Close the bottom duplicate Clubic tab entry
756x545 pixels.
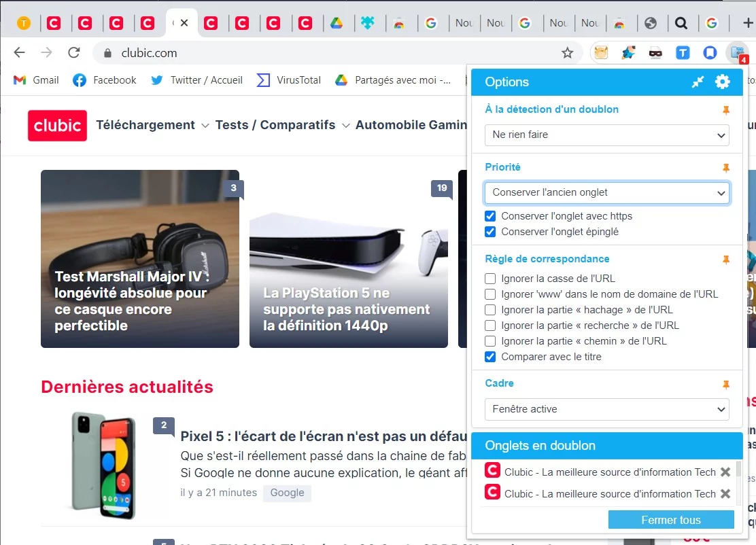tap(725, 494)
